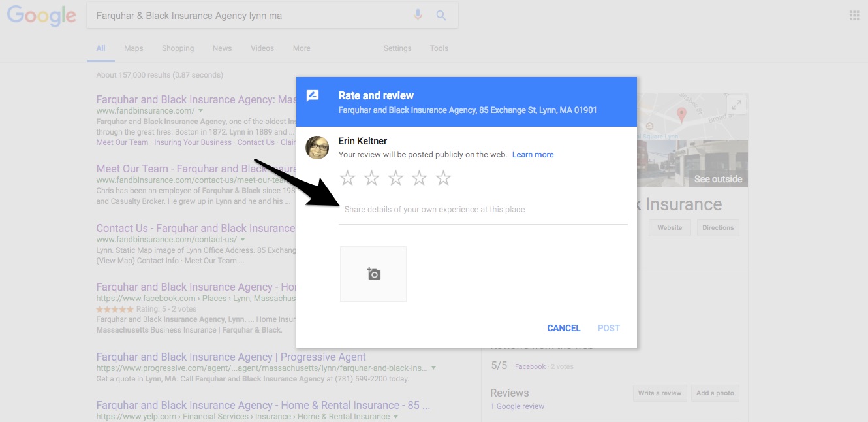Switch to the Maps tab
Image resolution: width=868 pixels, height=422 pixels.
[134, 48]
